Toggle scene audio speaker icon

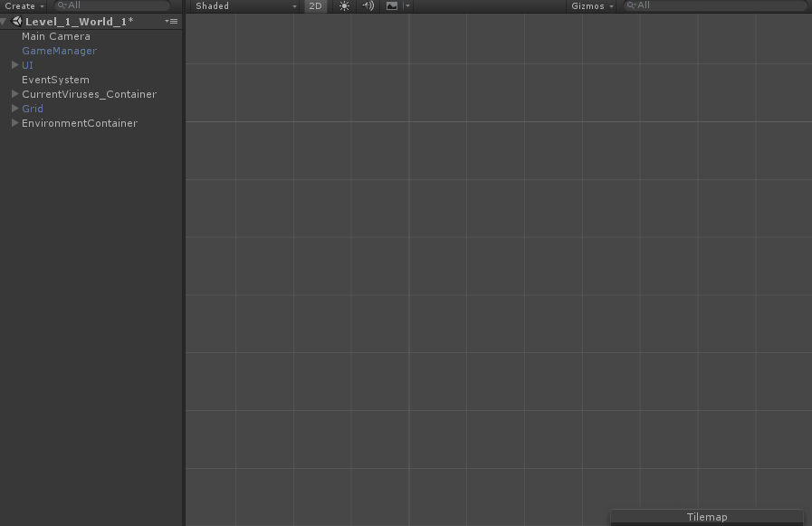coord(368,6)
